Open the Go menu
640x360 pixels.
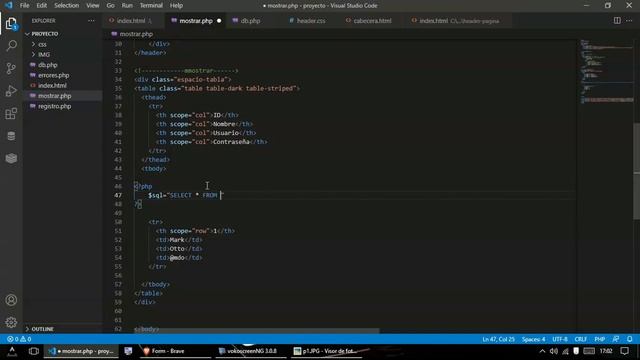click(110, 5)
